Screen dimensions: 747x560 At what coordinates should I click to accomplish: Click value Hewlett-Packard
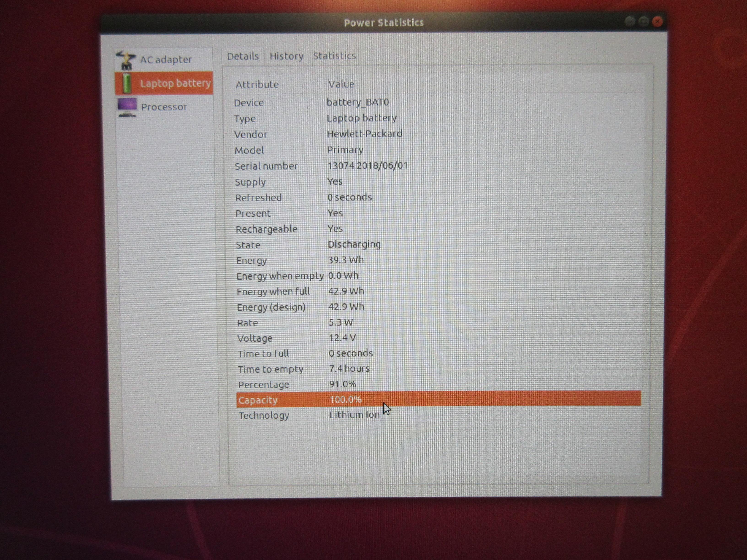[364, 134]
